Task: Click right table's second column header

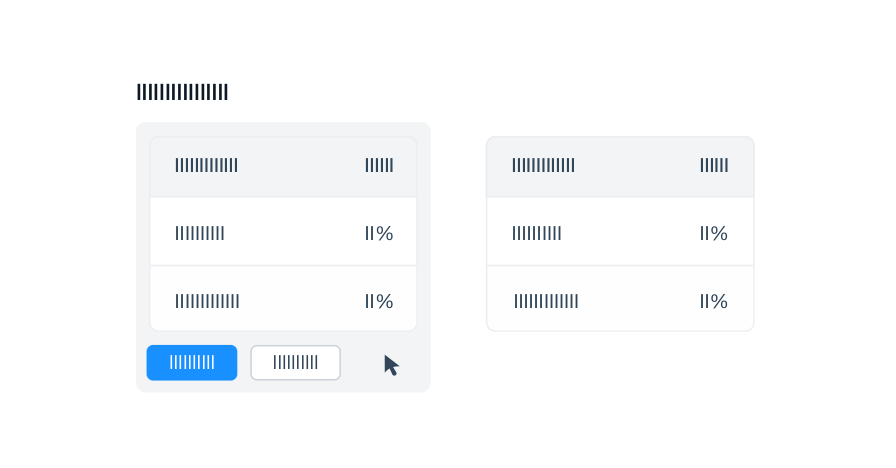Action: (x=714, y=165)
